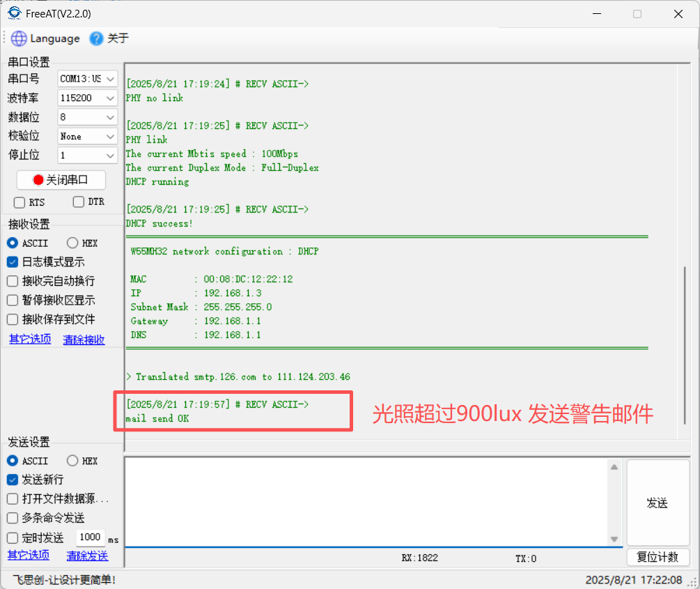
Task: Click the 1000 ms interval input field
Action: coord(90,537)
